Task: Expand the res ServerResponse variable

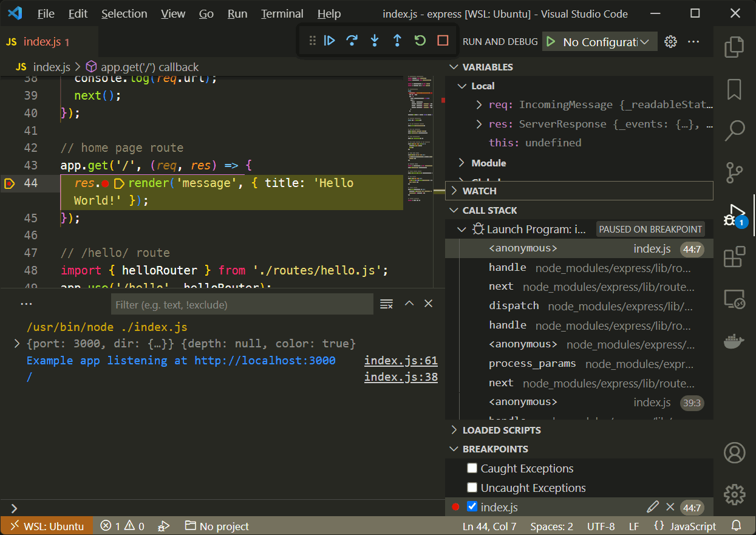Action: pos(478,124)
